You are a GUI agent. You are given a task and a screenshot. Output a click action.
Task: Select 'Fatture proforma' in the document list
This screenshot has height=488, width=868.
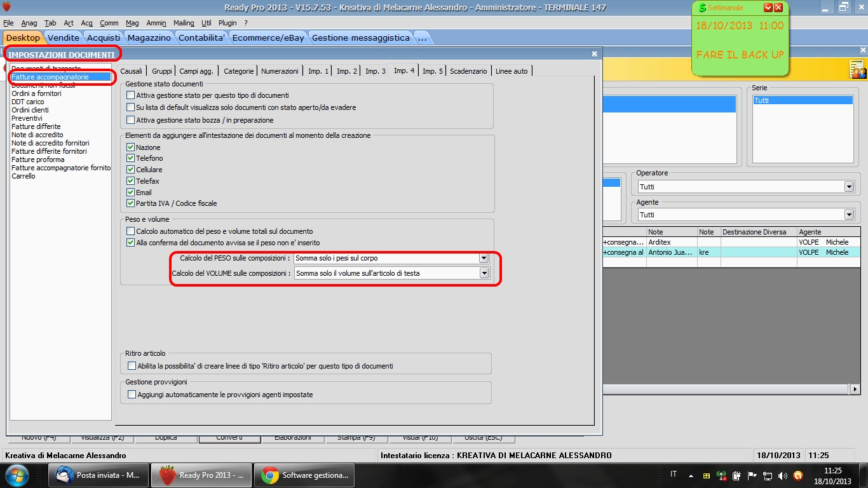[x=38, y=159]
